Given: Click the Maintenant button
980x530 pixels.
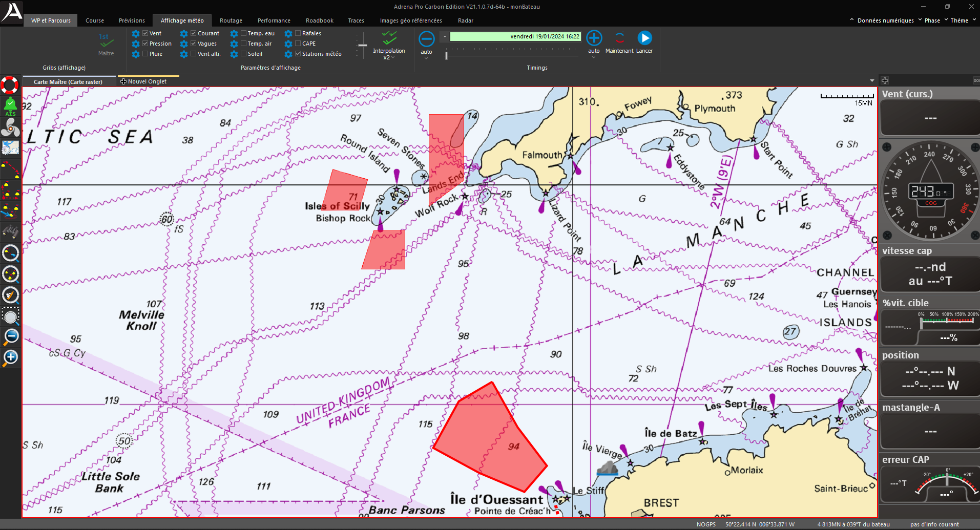Looking at the screenshot, I should click(619, 43).
